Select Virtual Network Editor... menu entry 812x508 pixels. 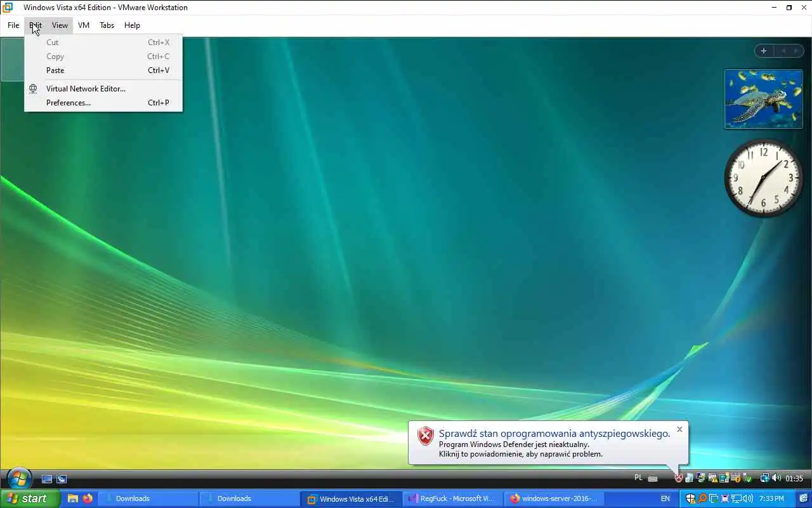click(103, 89)
